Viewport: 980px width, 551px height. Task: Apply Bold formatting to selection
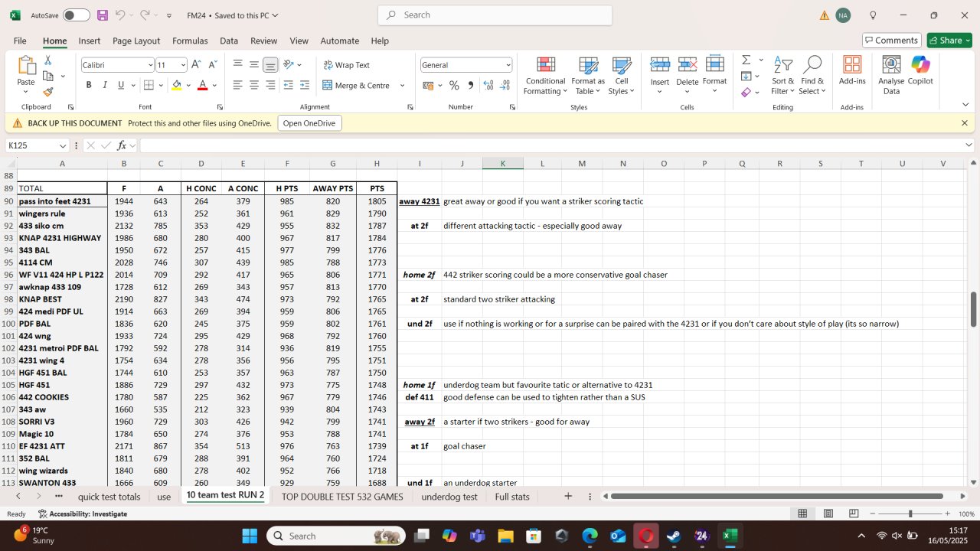(89, 85)
